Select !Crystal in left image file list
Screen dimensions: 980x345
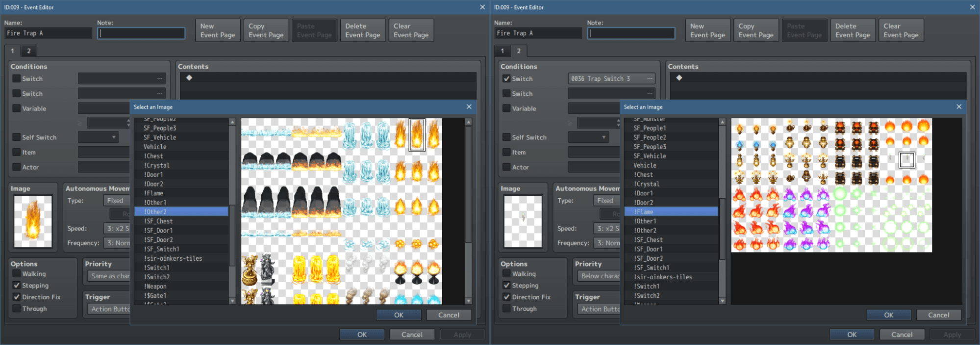181,165
